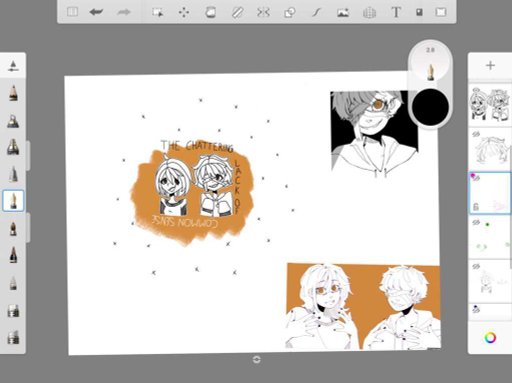Click the Undo arrow in top toolbar
The height and width of the screenshot is (383, 512).
[96, 12]
